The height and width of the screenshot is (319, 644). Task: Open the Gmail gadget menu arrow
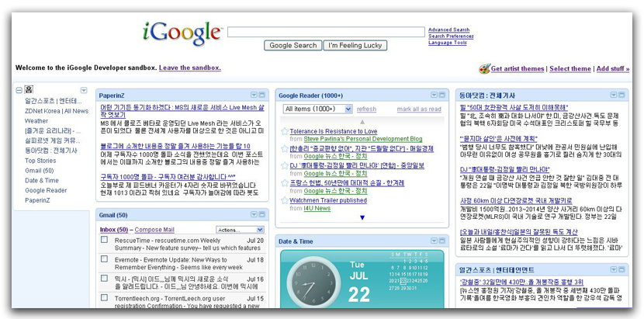tap(254, 214)
